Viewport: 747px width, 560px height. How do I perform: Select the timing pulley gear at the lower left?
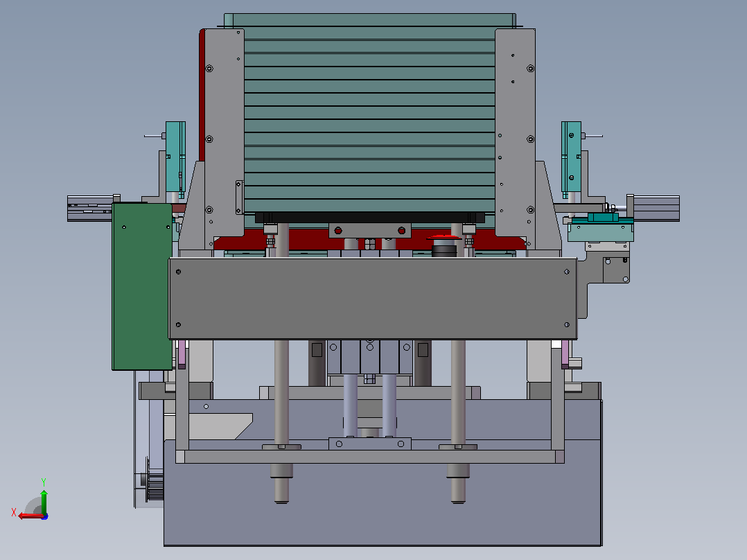(153, 480)
